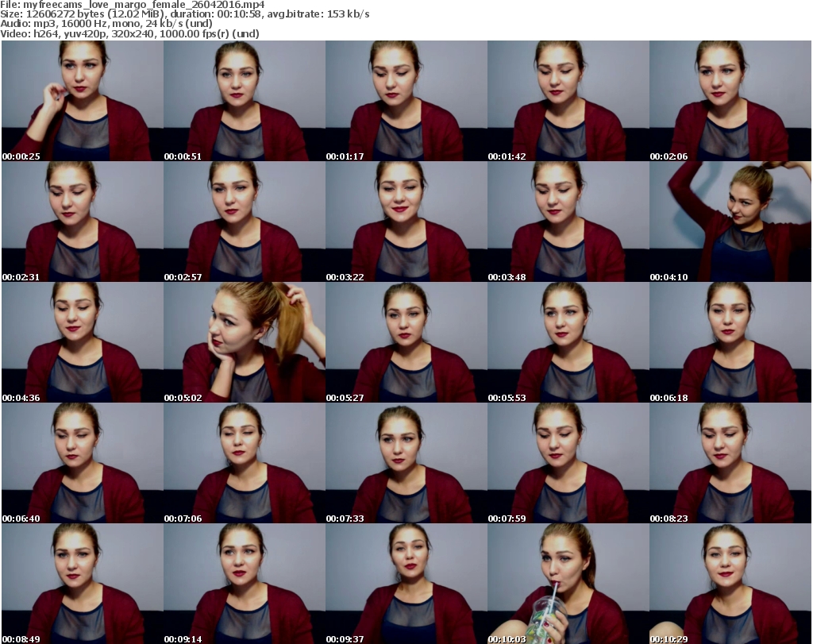The image size is (813, 644).
Task: Pick the thumbnail frame at 00:02:31
Action: (83, 222)
